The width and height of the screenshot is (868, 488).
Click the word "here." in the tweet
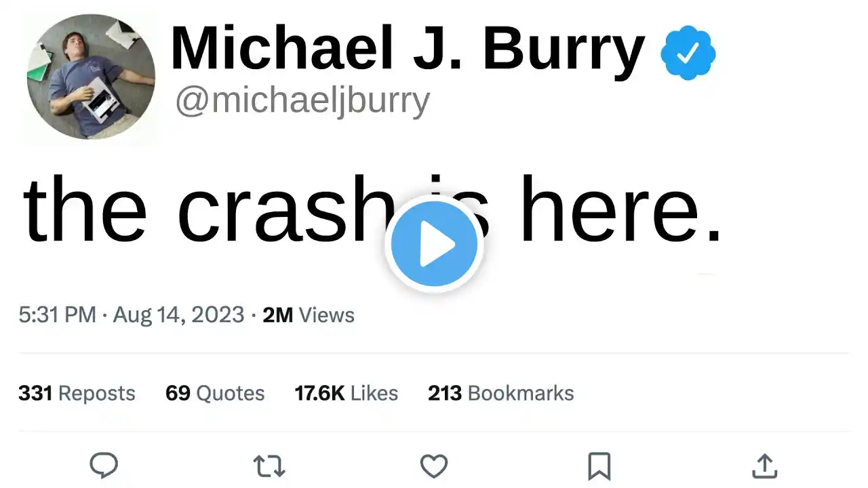click(621, 209)
